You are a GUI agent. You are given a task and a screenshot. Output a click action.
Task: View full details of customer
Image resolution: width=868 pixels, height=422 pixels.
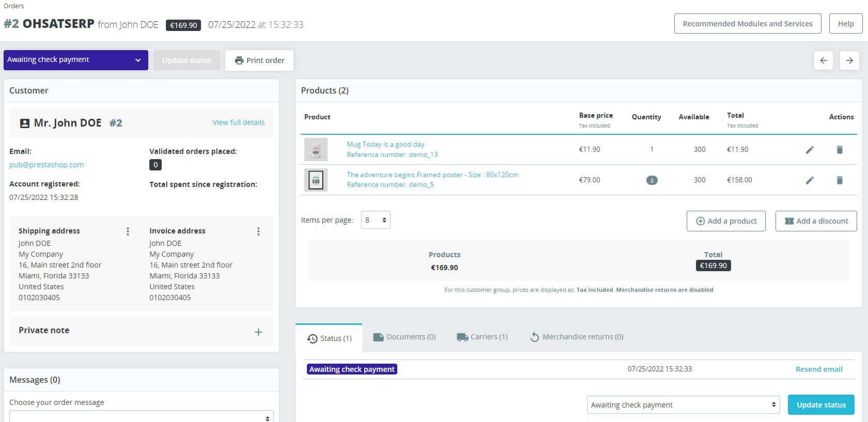coord(239,122)
